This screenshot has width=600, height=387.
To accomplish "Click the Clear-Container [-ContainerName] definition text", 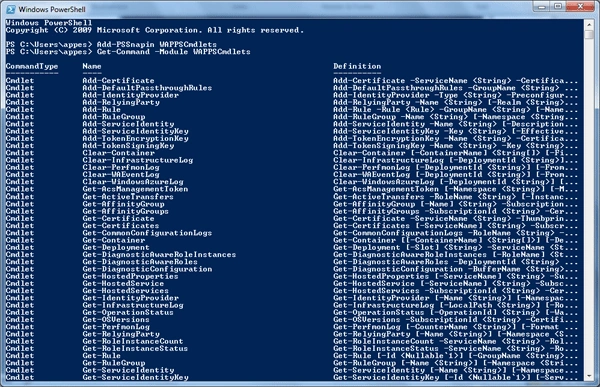I will 455,153.
